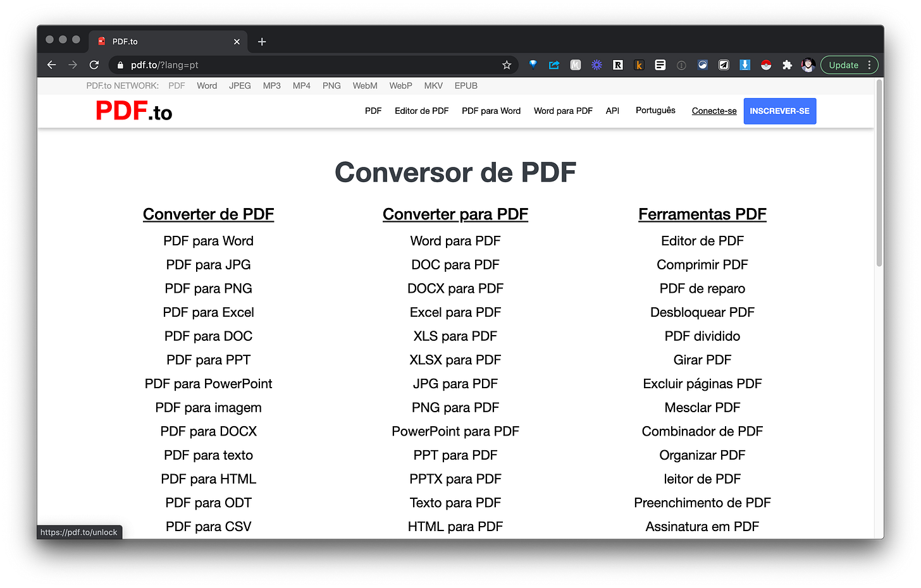
Task: Choose PDF para PowerPoint converter
Action: [209, 384]
